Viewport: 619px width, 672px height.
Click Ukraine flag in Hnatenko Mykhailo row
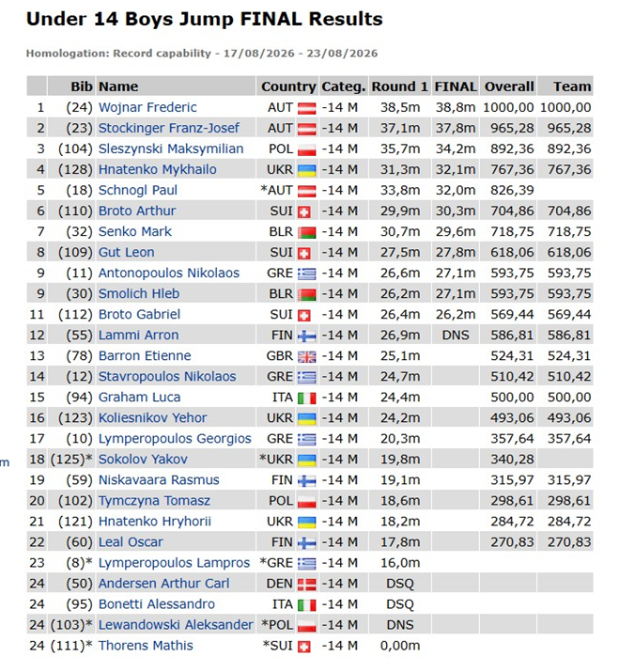coord(306,170)
